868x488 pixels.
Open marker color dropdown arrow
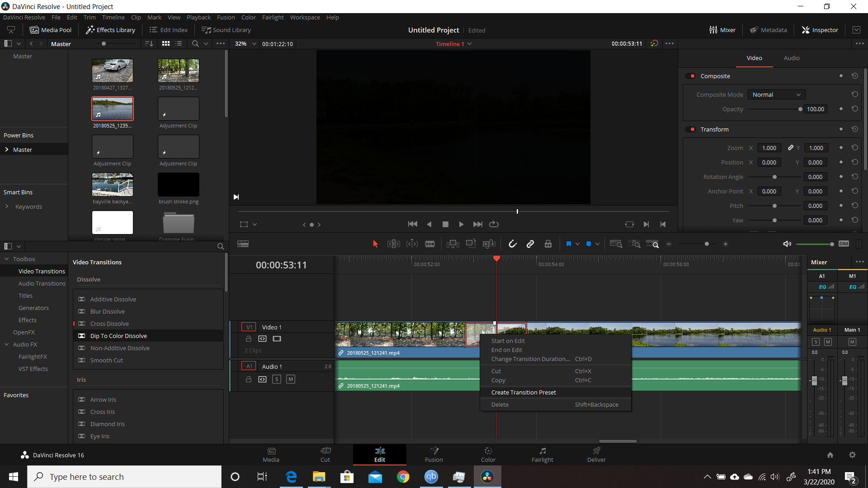[597, 244]
